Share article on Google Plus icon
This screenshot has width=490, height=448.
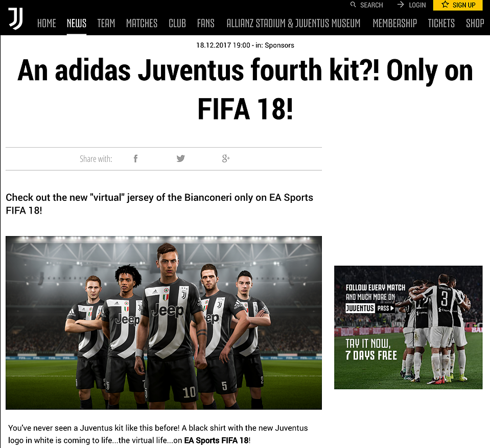(x=226, y=159)
